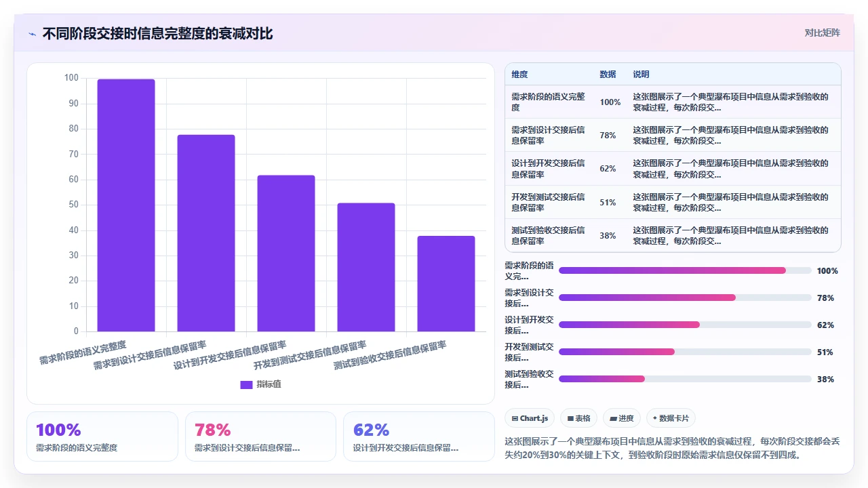Click the 对比矩阵 label at top right
This screenshot has width=868, height=488.
coord(822,33)
